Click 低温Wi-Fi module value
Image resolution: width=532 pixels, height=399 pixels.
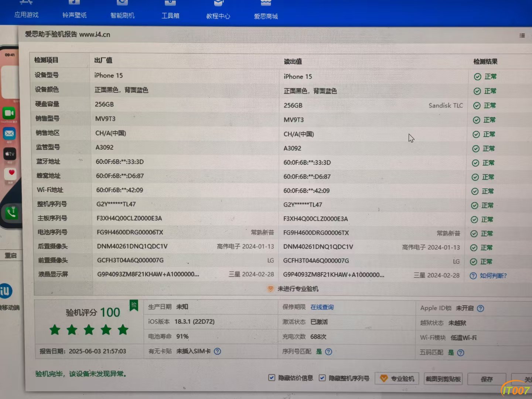point(463,338)
